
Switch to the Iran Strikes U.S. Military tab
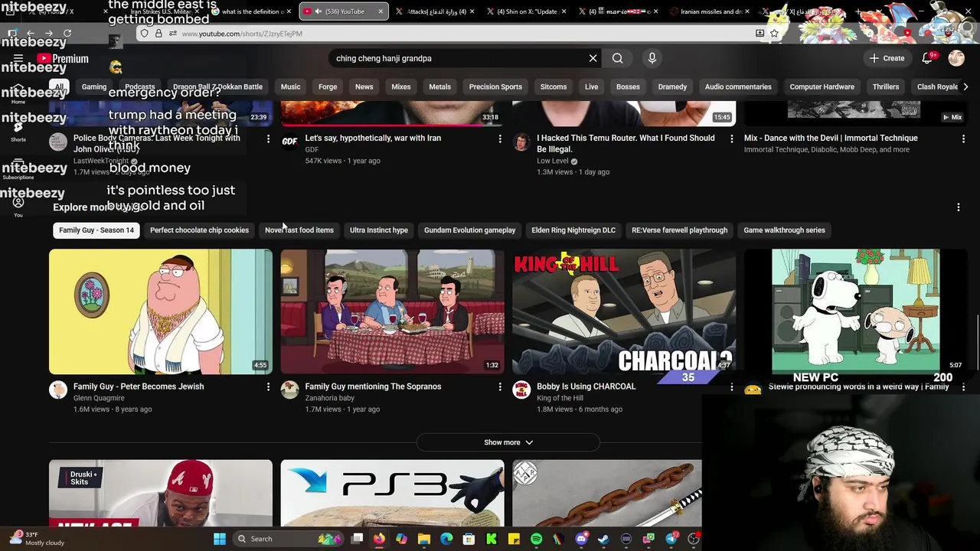coord(160,11)
